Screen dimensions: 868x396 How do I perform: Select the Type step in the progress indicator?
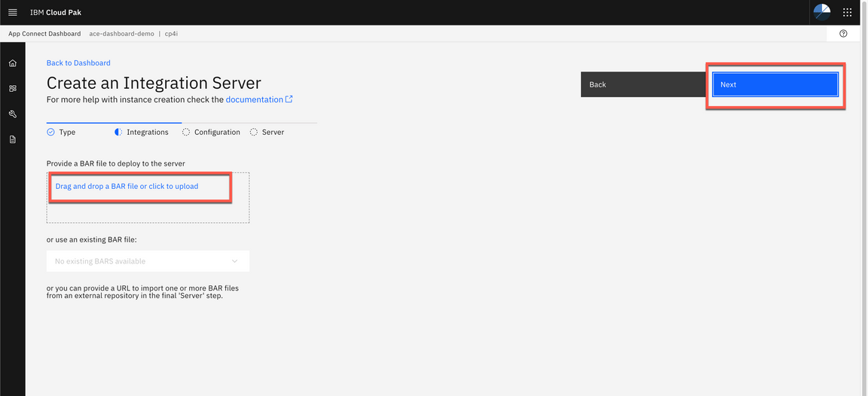pos(61,132)
